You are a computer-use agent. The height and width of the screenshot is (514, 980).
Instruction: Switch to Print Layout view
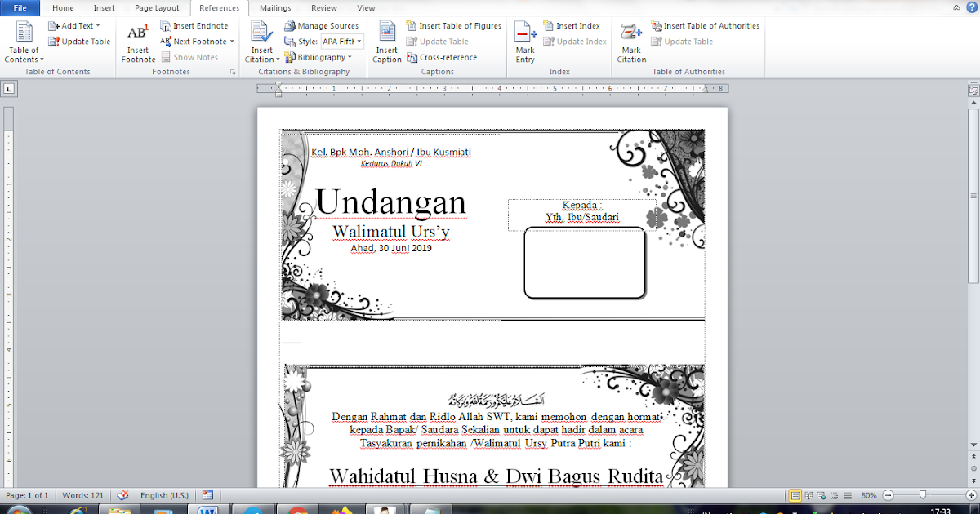click(795, 495)
